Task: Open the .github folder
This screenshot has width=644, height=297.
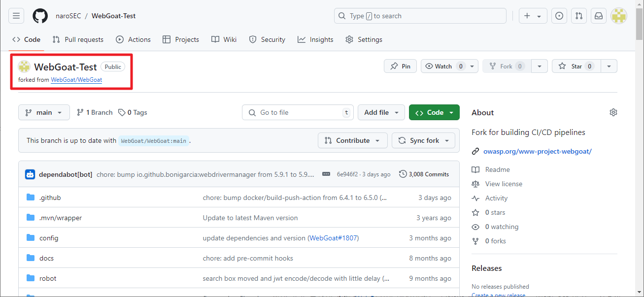Action: coord(50,198)
